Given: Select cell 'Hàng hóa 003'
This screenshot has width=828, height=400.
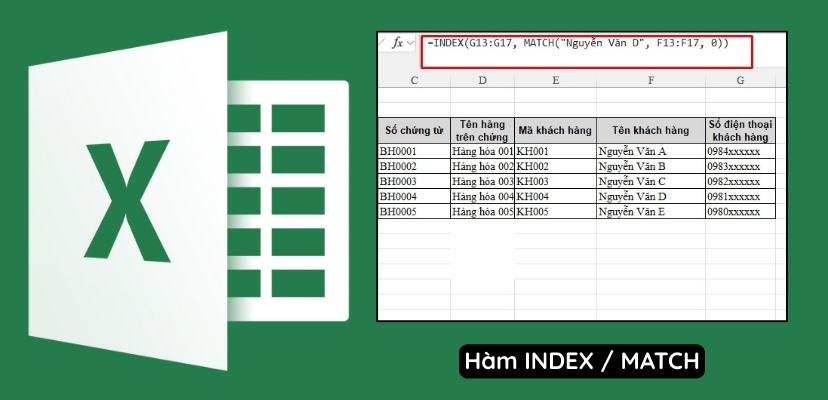Looking at the screenshot, I should tap(483, 181).
